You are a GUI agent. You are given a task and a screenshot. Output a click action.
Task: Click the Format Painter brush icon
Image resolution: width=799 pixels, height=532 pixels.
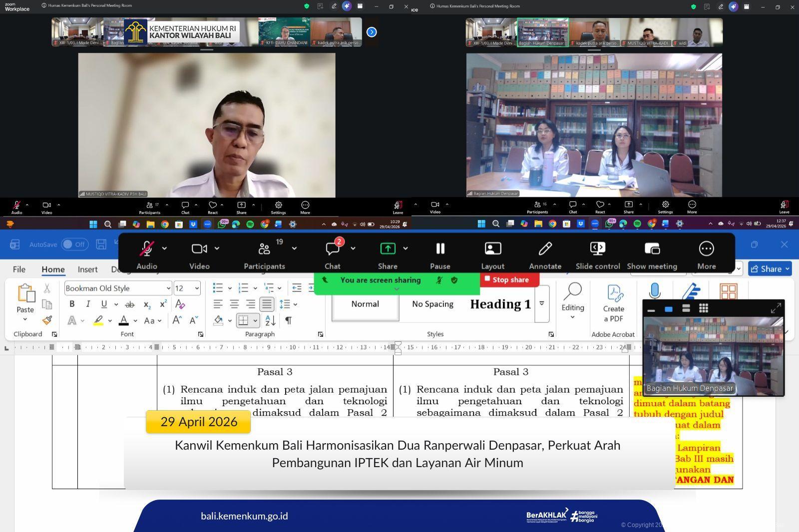[x=47, y=320]
